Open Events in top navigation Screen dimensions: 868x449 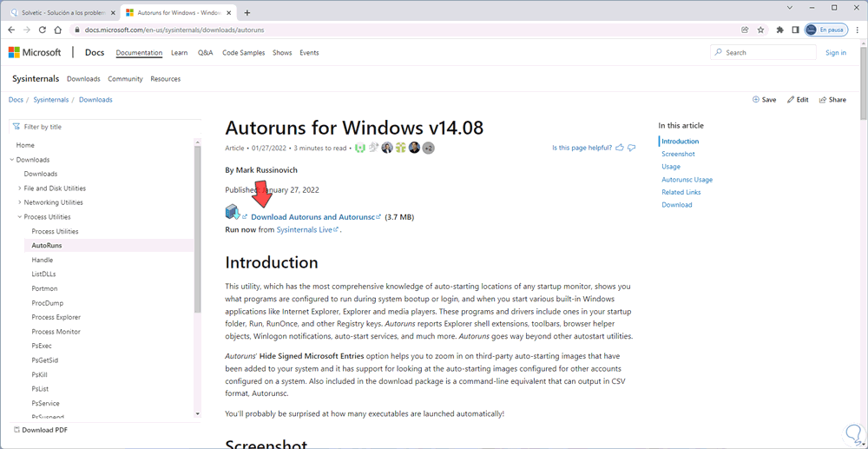309,53
